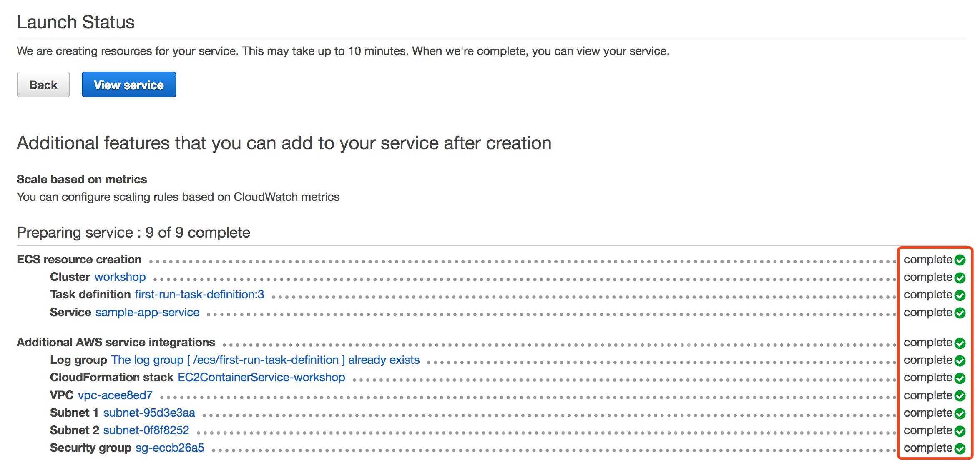Click the View service button
980x465 pixels.
(129, 85)
